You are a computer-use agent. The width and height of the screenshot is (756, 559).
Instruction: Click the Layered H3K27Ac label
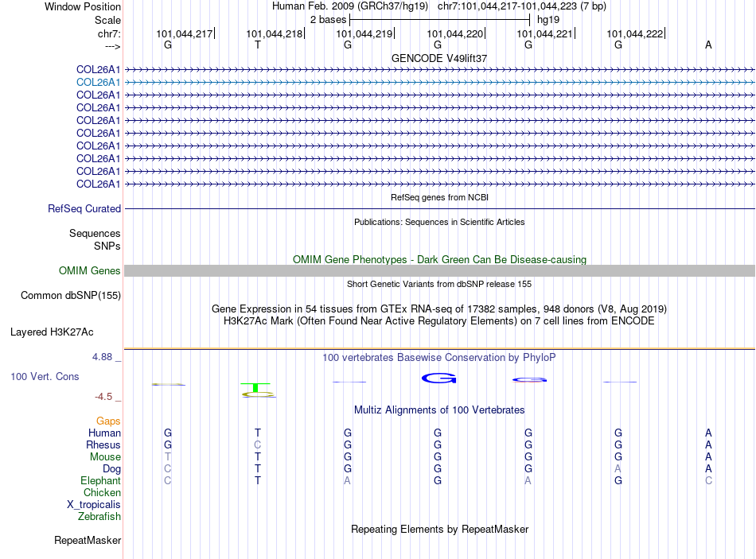point(52,332)
